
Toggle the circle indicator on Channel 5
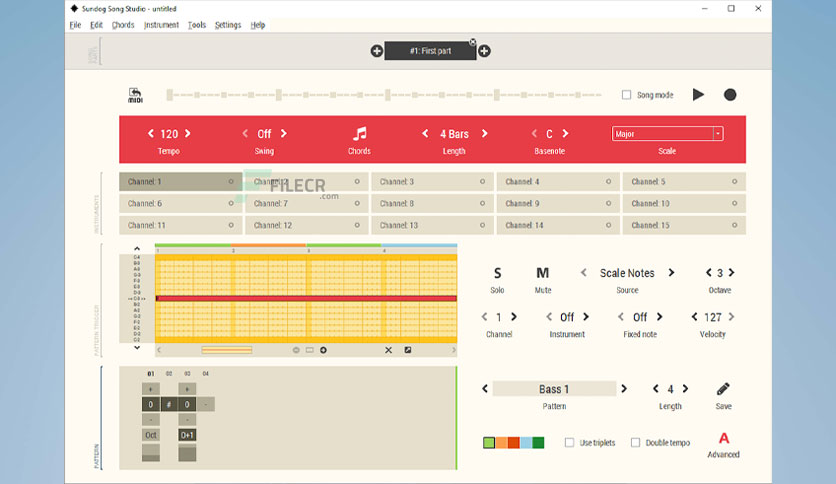[x=734, y=182]
